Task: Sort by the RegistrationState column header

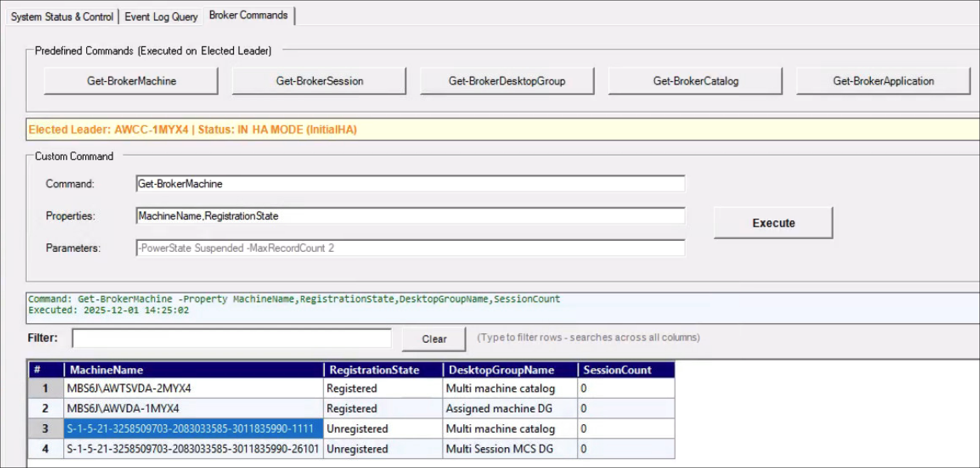Action: pyautogui.click(x=383, y=370)
